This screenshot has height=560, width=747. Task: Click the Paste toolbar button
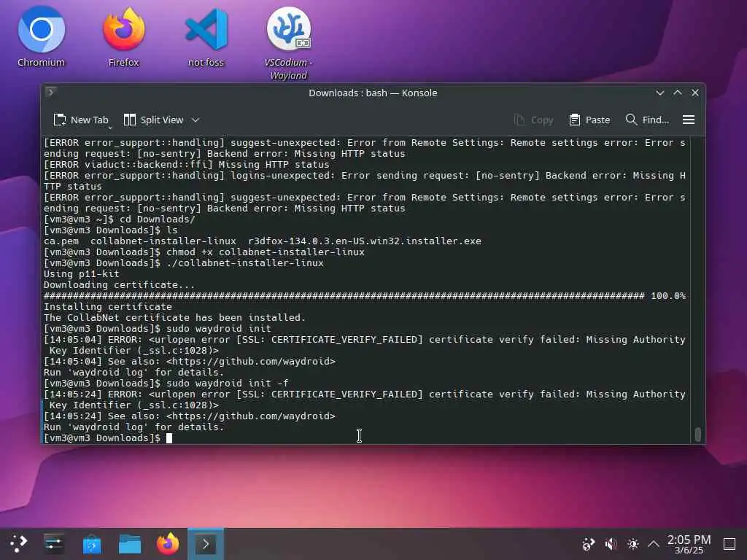589,120
